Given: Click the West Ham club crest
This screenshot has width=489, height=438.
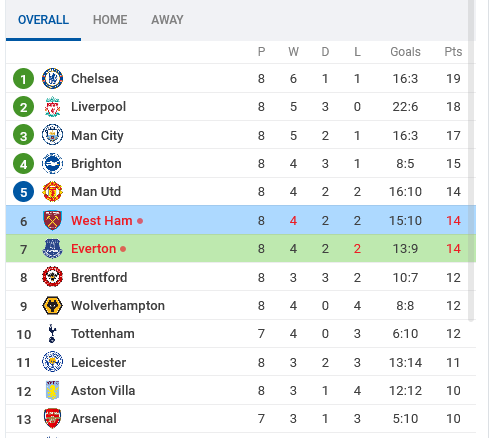Looking at the screenshot, I should 52,220.
